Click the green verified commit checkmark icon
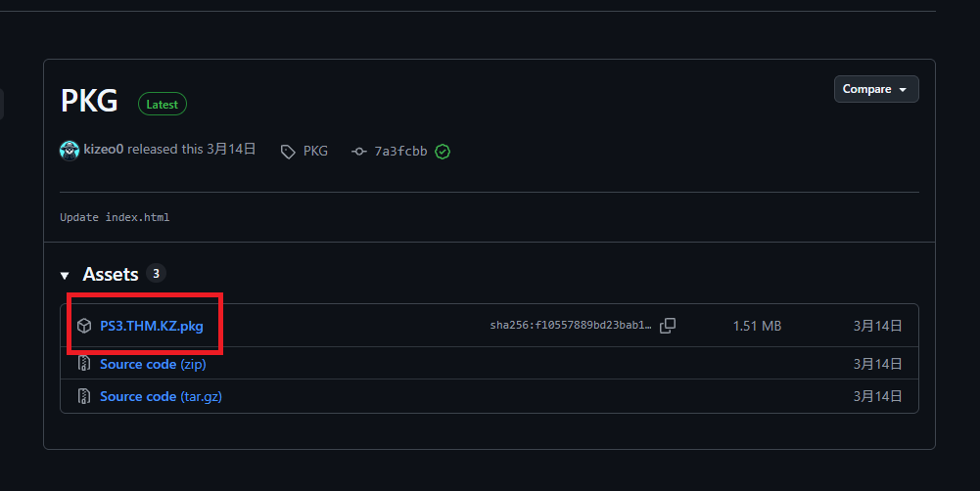 (x=443, y=152)
